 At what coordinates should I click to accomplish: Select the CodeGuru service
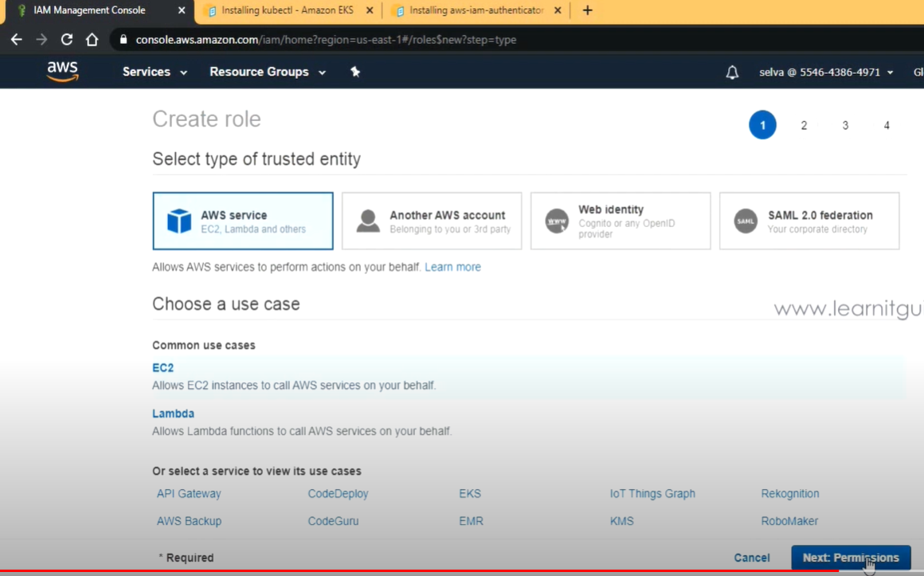333,521
